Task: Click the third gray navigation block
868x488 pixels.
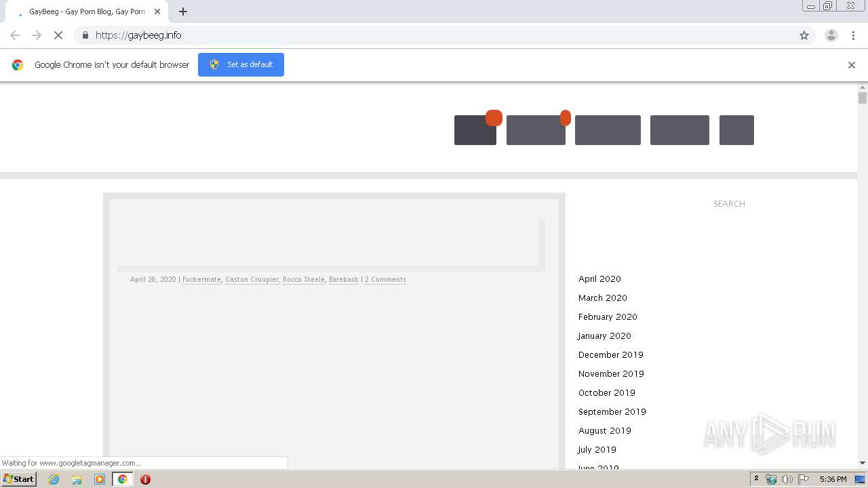Action: click(608, 129)
